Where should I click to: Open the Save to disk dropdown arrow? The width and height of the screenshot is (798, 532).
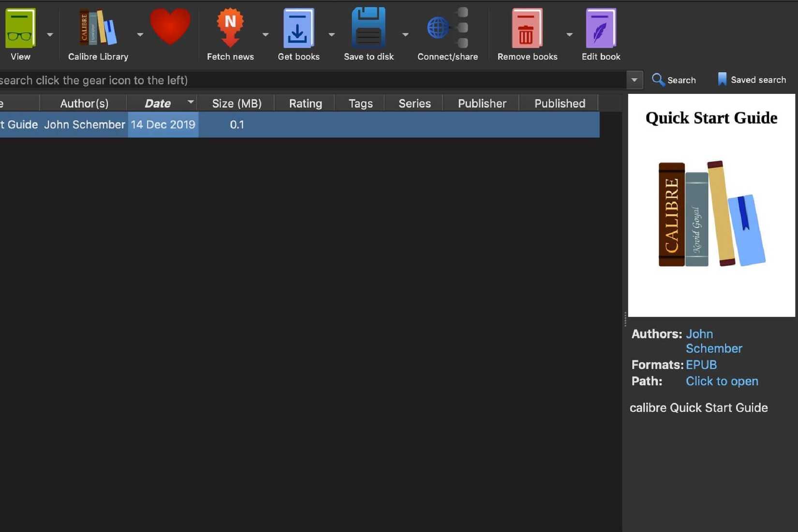point(405,34)
